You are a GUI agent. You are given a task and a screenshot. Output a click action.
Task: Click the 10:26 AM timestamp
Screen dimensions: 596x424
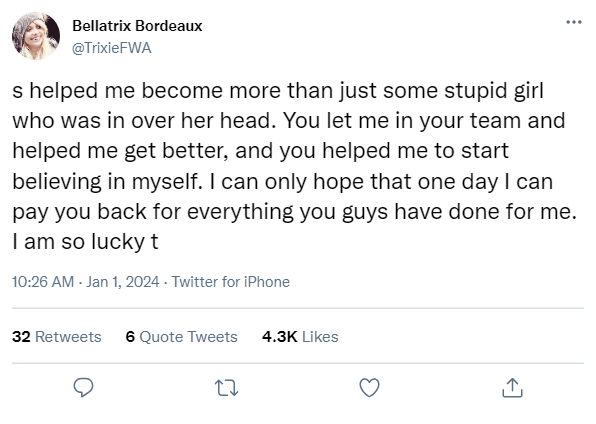click(43, 282)
